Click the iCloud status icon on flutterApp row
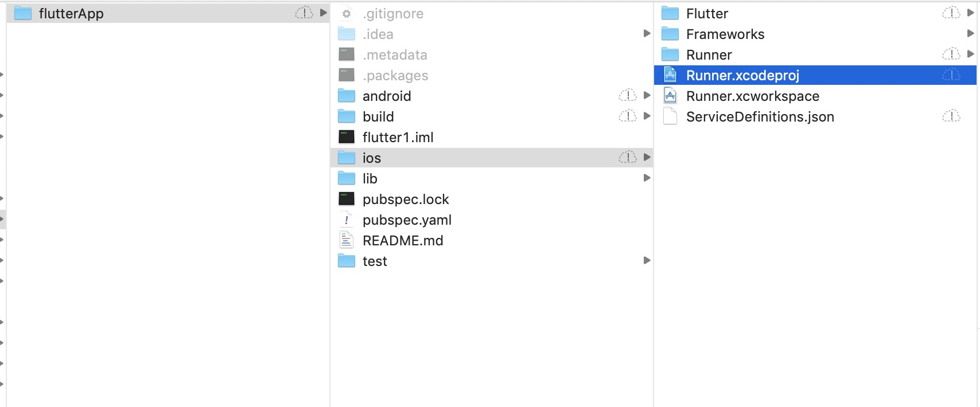Viewport: 980px width, 407px height. coord(304,13)
